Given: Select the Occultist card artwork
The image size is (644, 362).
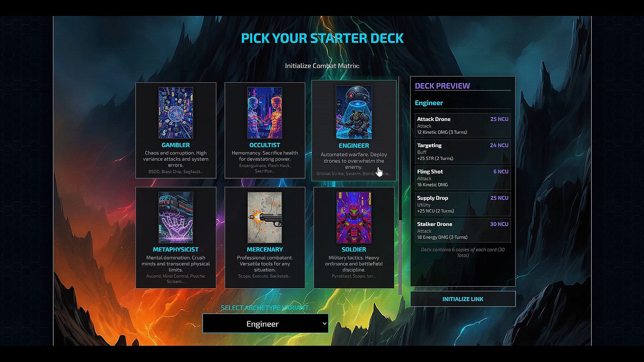Looking at the screenshot, I should tap(265, 113).
